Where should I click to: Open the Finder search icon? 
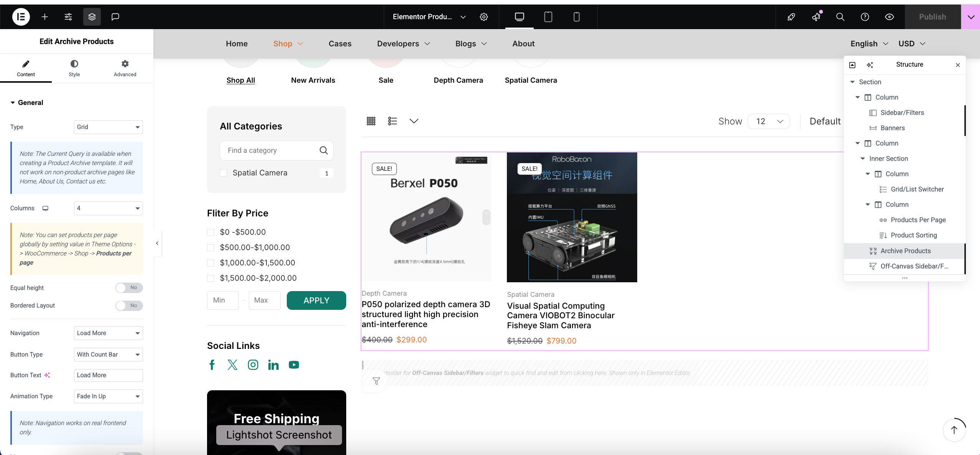840,17
